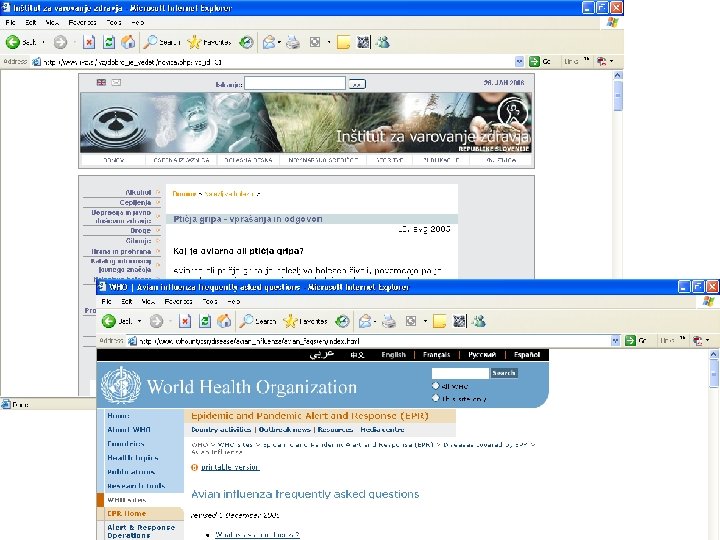
Task: Open address bar dropdown in IVZ window
Action: (519, 61)
